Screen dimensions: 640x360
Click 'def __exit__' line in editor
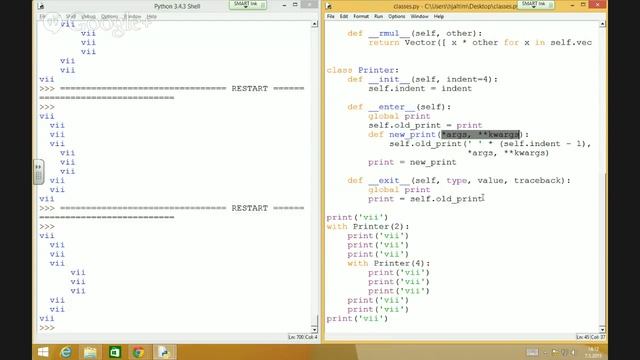[x=459, y=180]
